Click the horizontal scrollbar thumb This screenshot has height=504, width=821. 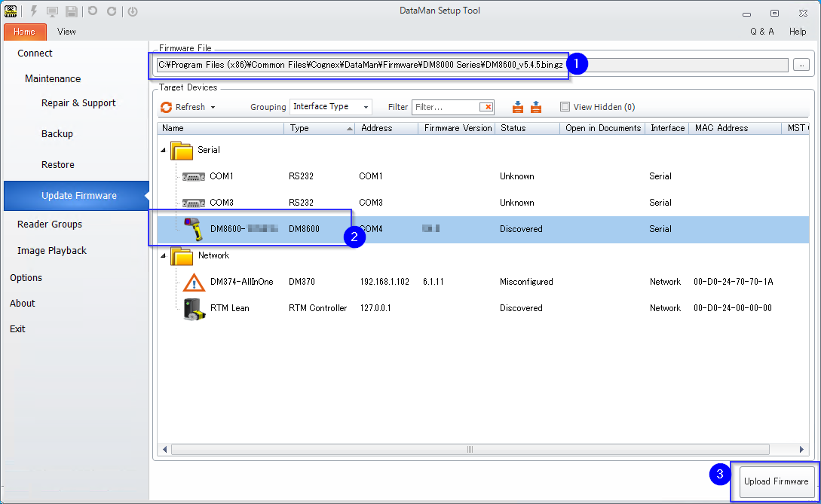(470, 450)
